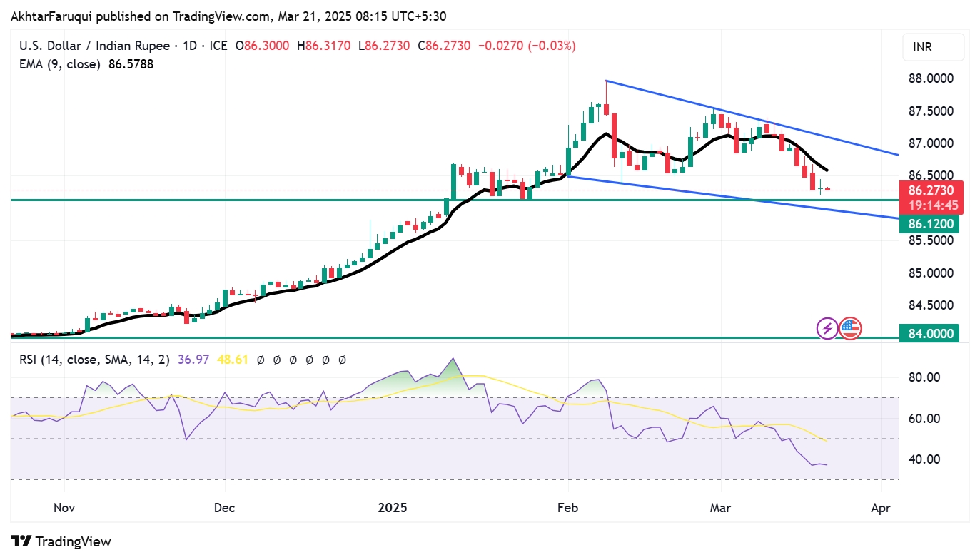The width and height of the screenshot is (980, 560).
Task: Click the US flag economic event icon
Action: pyautogui.click(x=849, y=328)
